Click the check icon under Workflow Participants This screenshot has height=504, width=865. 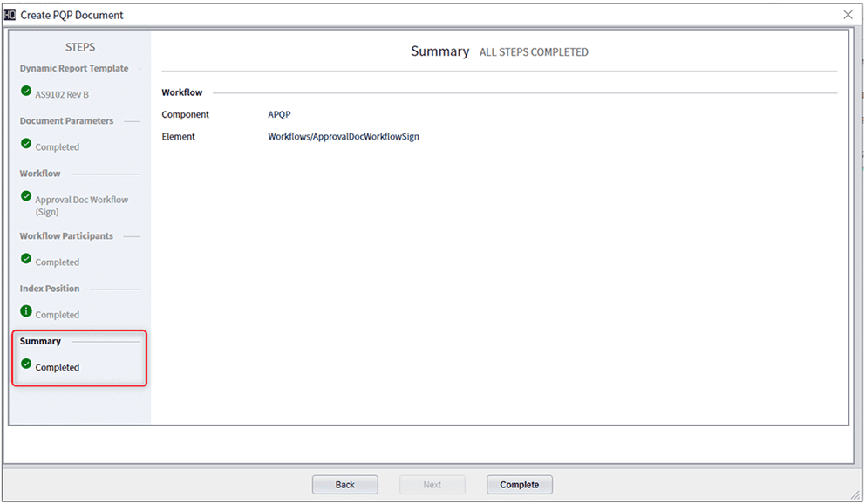(26, 258)
